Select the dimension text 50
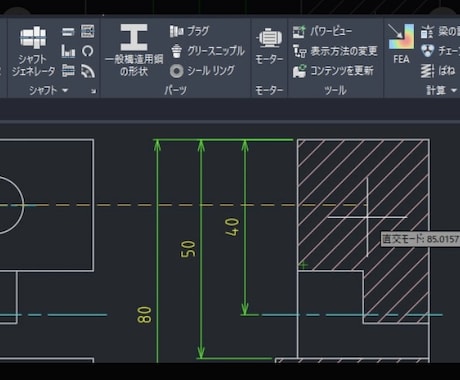Screen dimensions: 460x380 188,249
